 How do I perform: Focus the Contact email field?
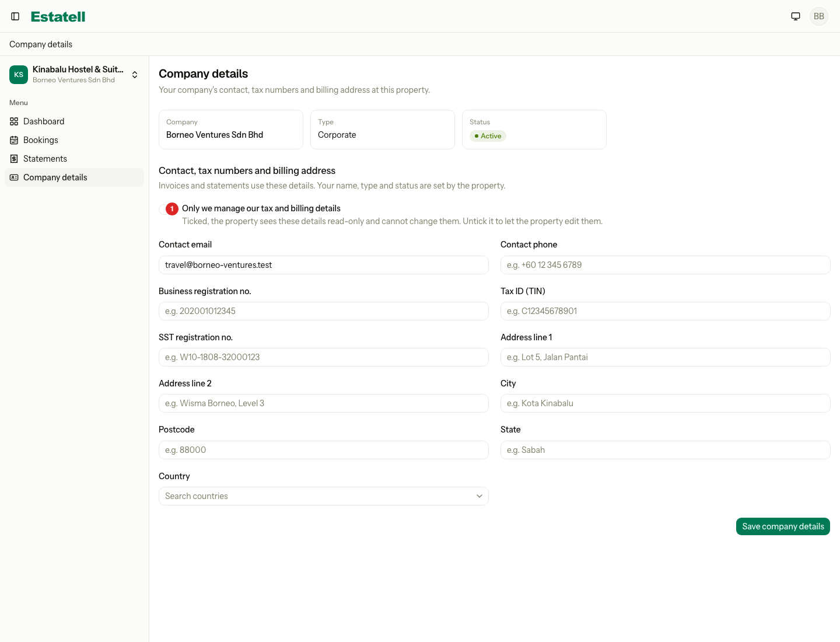(324, 265)
